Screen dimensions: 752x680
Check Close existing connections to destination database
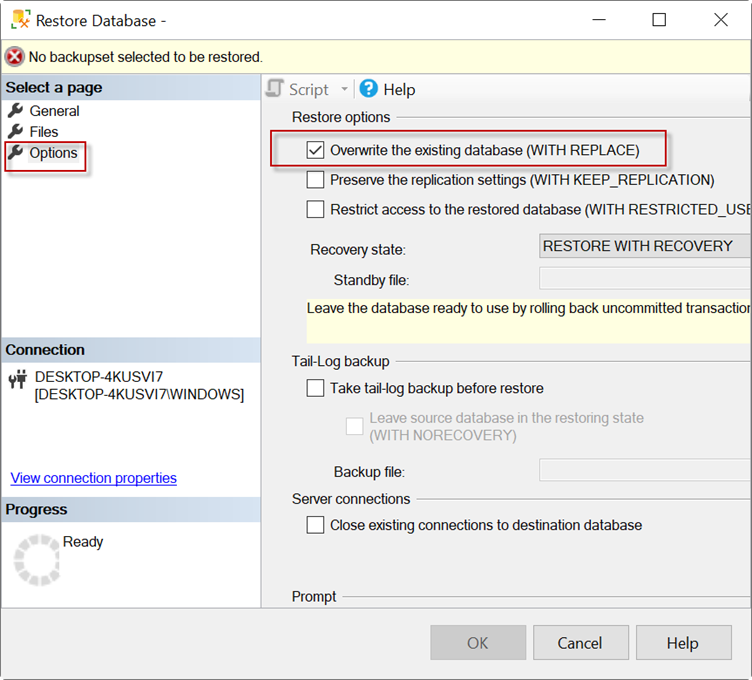click(315, 525)
